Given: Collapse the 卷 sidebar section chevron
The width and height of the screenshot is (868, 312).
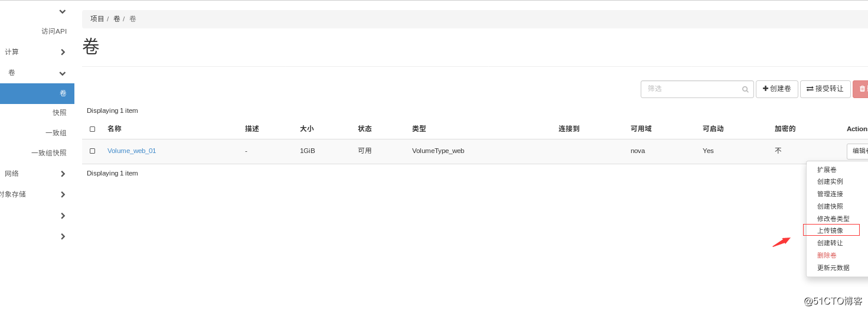Looking at the screenshot, I should 63,73.
